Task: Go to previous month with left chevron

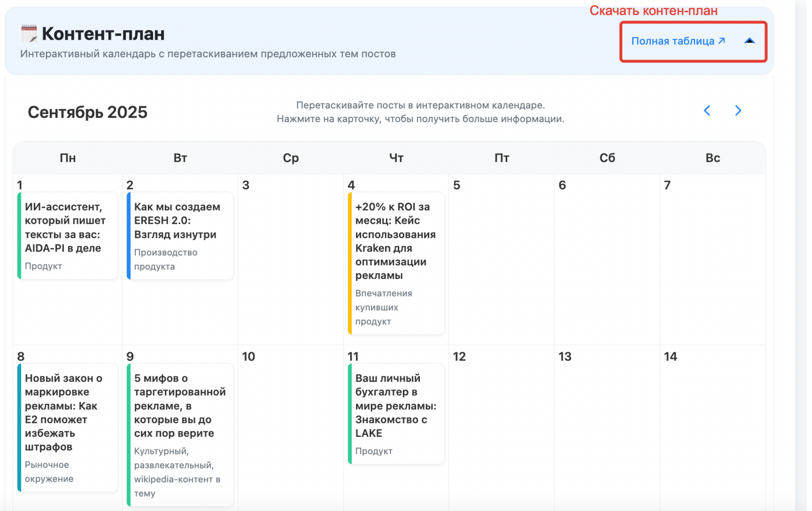Action: click(x=707, y=111)
